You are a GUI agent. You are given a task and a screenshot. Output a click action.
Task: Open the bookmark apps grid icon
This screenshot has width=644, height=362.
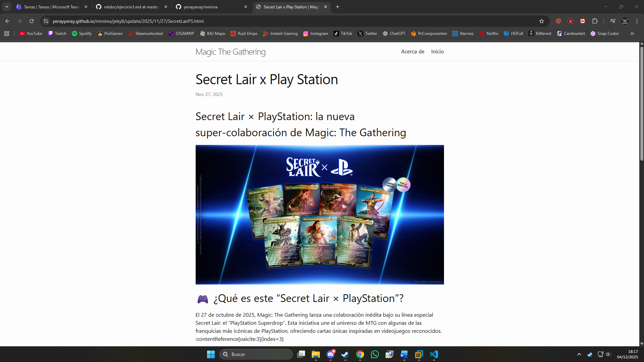point(7,34)
